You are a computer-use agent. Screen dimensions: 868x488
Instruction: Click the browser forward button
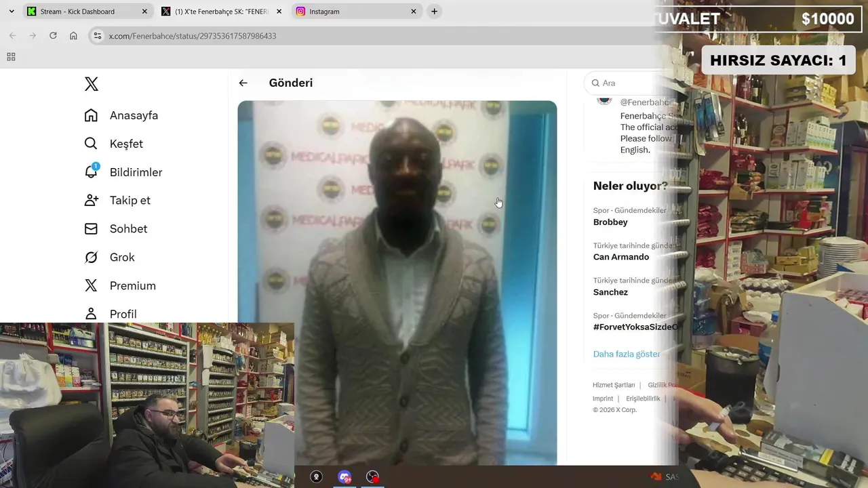pos(33,36)
